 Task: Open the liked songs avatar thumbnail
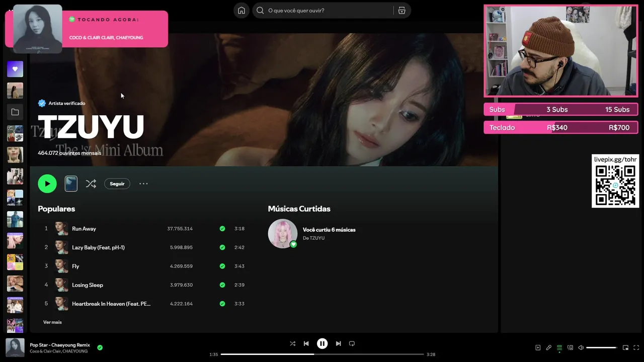coord(282,233)
